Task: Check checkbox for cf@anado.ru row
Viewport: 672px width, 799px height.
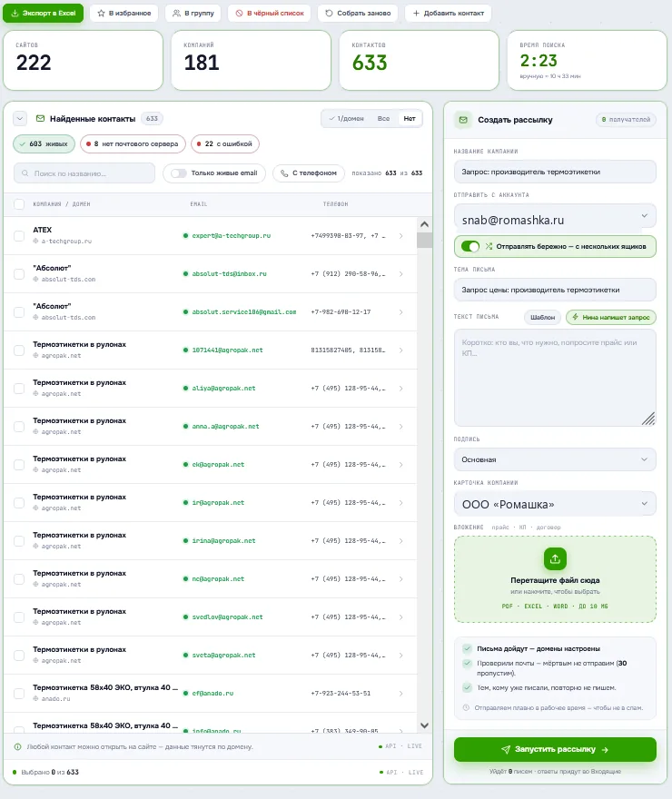Action: click(19, 693)
